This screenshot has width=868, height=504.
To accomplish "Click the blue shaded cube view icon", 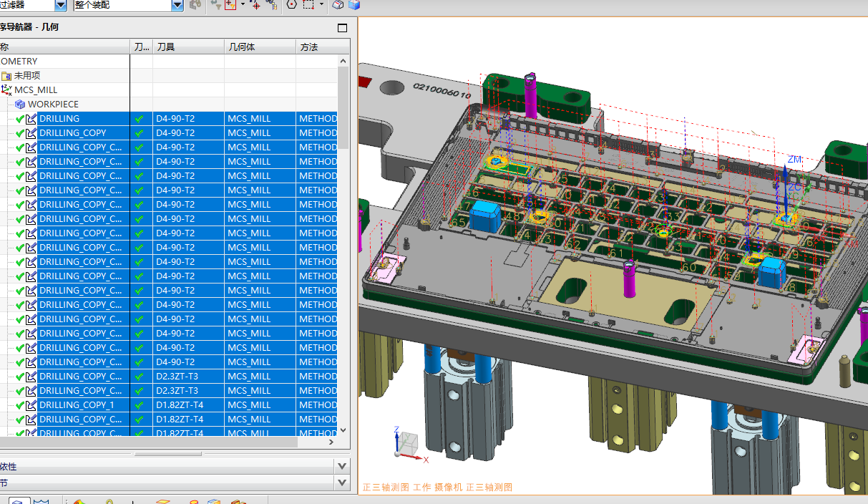I will tap(353, 5).
